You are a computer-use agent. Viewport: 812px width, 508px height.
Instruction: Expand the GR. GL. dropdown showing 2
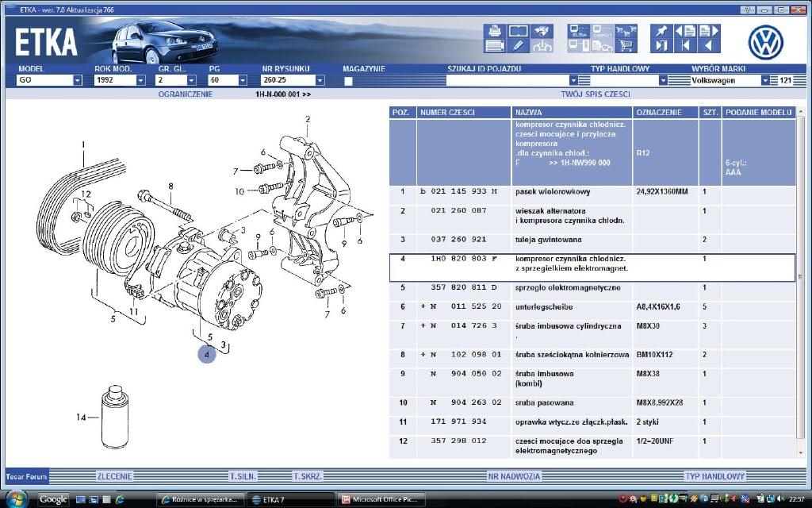pos(192,80)
